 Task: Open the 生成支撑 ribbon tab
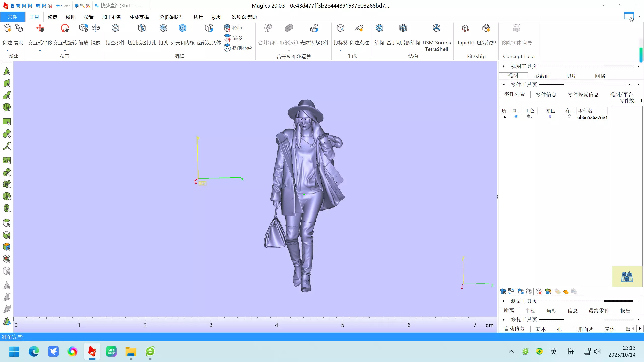[x=139, y=17]
